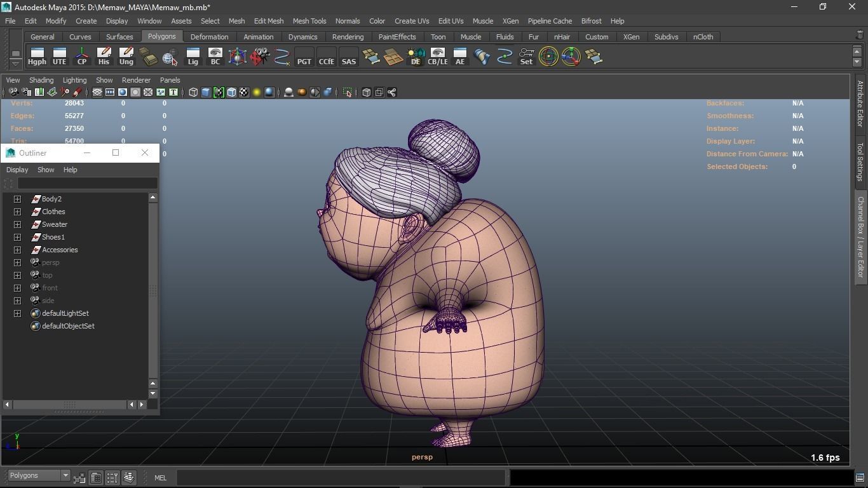Image resolution: width=868 pixels, height=488 pixels.
Task: Toggle use all lights yellow bulb icon
Action: (257, 93)
